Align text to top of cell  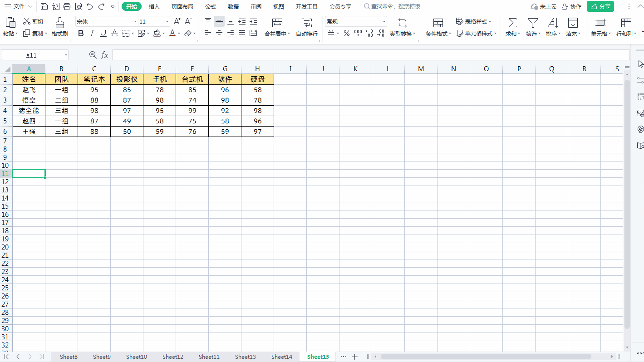[x=208, y=21]
